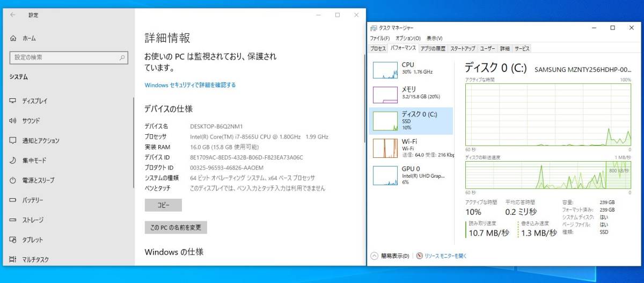Click the ストレージ drive icon
This screenshot has width=644, height=283.
13,220
